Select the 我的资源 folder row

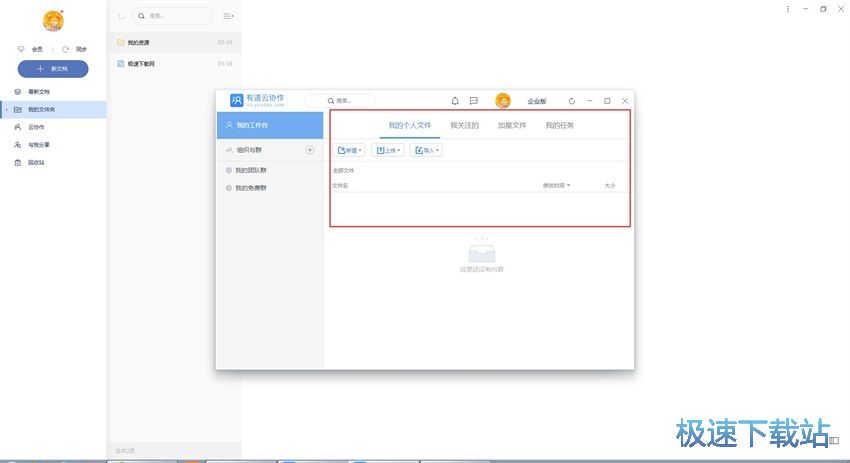point(175,42)
